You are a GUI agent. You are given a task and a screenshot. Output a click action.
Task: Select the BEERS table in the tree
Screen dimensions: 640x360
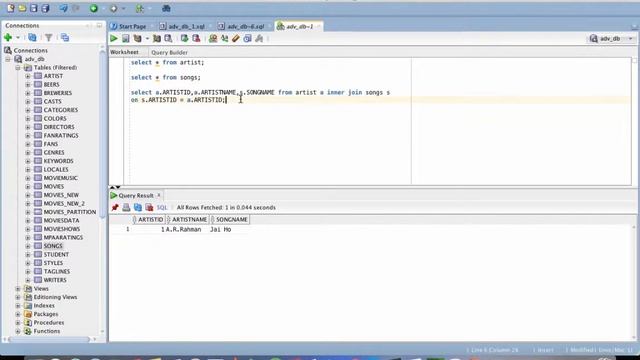52,84
